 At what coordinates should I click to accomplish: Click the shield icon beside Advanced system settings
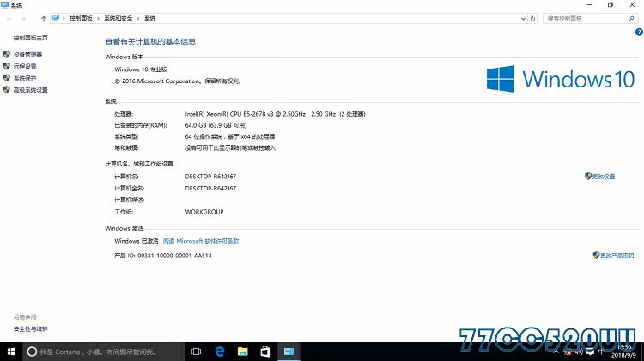[7, 90]
